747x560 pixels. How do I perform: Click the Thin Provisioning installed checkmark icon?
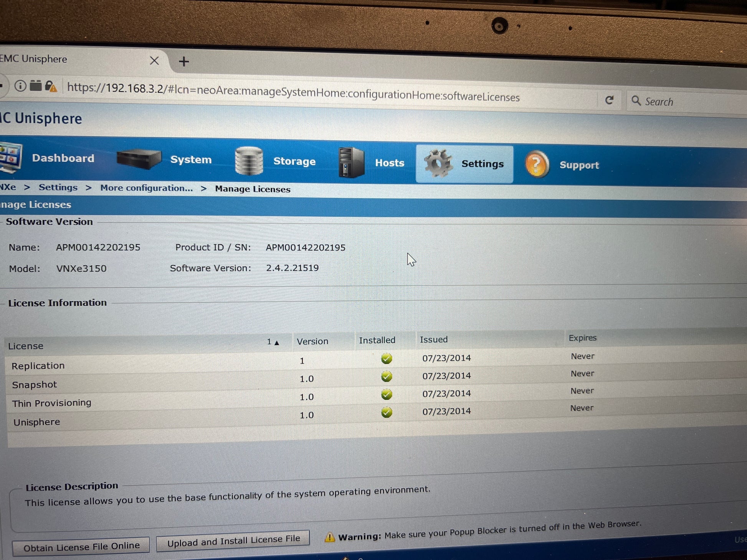[387, 394]
